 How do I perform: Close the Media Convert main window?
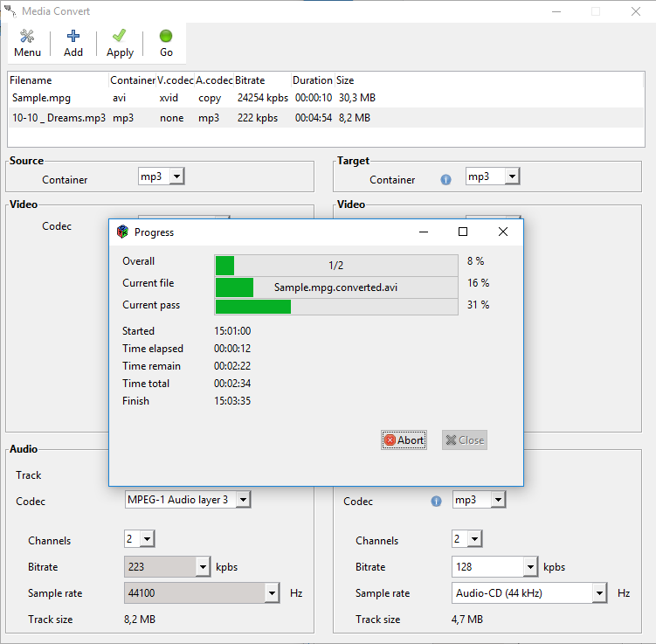tap(636, 11)
